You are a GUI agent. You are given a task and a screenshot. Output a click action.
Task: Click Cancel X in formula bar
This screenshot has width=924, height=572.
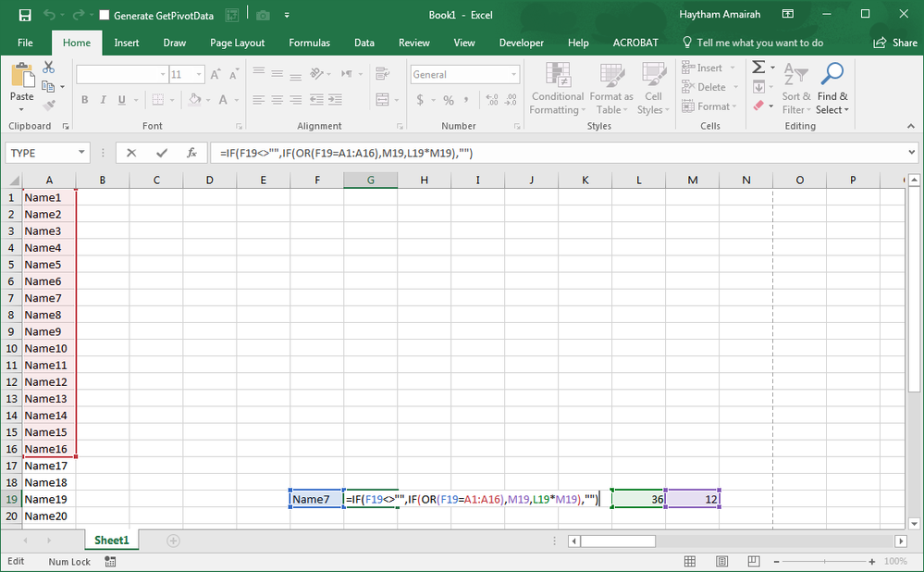130,153
